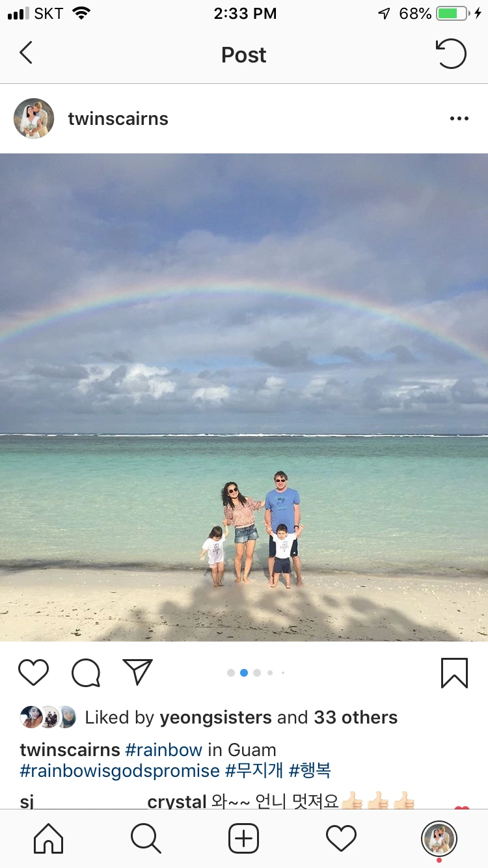
Task: Tap the refresh icon beside Post title
Action: click(451, 53)
